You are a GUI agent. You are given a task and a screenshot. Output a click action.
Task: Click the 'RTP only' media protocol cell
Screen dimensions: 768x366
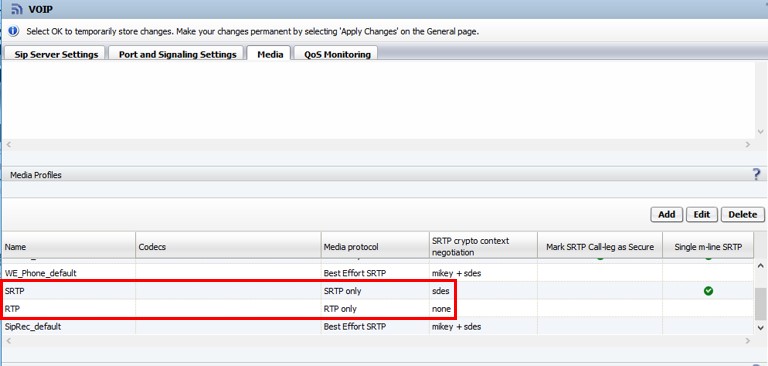tap(340, 309)
